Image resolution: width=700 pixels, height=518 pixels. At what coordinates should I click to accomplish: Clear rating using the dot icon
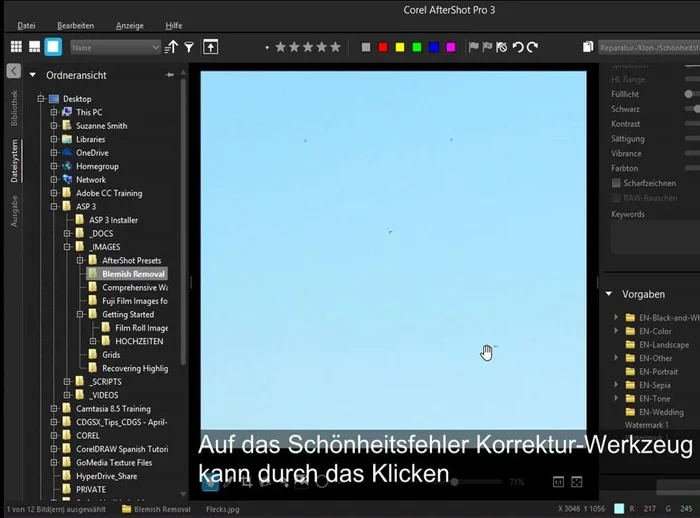click(267, 47)
